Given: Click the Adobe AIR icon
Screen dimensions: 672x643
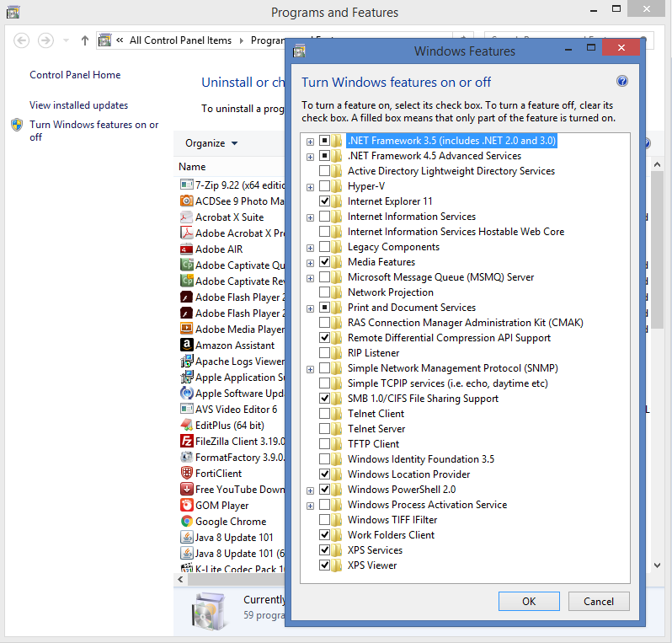Looking at the screenshot, I should (186, 249).
